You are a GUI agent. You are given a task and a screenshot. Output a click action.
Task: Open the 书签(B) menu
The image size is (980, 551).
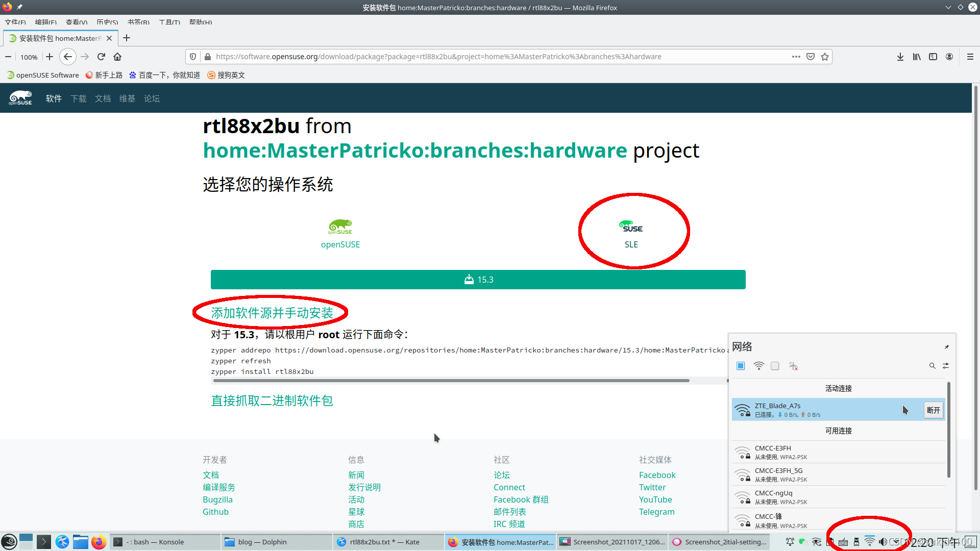138,22
